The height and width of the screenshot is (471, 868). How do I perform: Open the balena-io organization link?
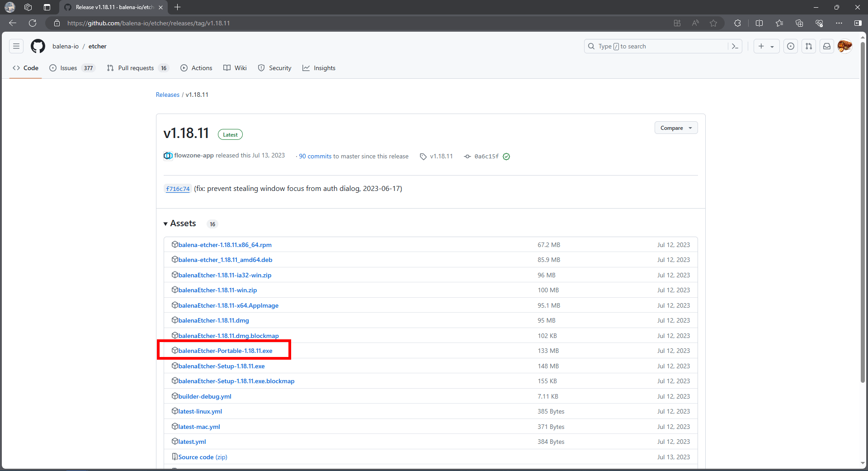[x=66, y=46]
